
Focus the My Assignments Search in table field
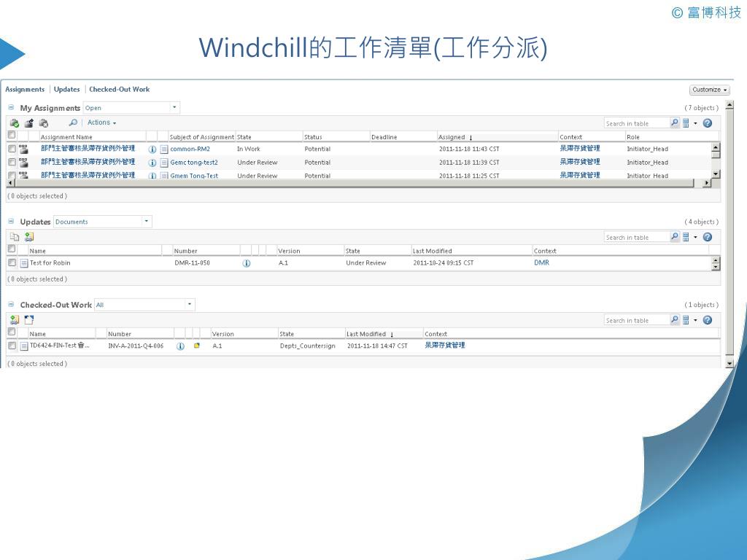(636, 123)
